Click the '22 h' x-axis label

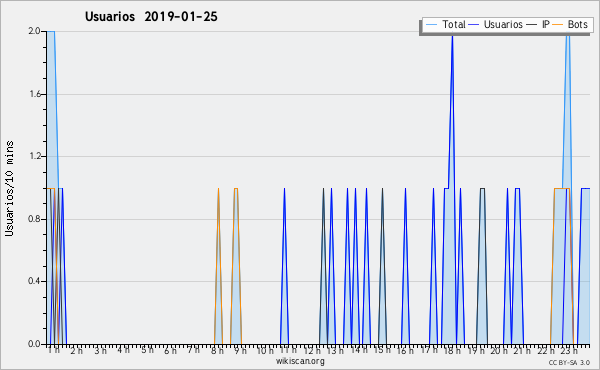pyautogui.click(x=546, y=350)
